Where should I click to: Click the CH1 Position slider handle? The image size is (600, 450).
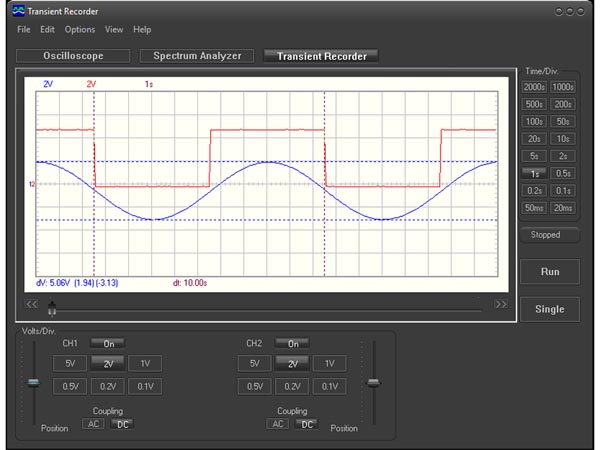coord(33,382)
